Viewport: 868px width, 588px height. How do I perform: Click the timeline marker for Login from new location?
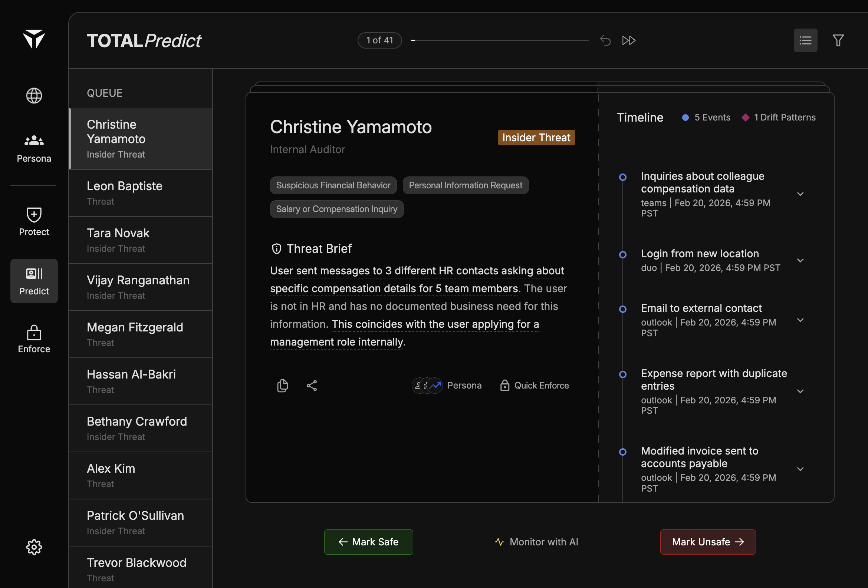pyautogui.click(x=622, y=255)
